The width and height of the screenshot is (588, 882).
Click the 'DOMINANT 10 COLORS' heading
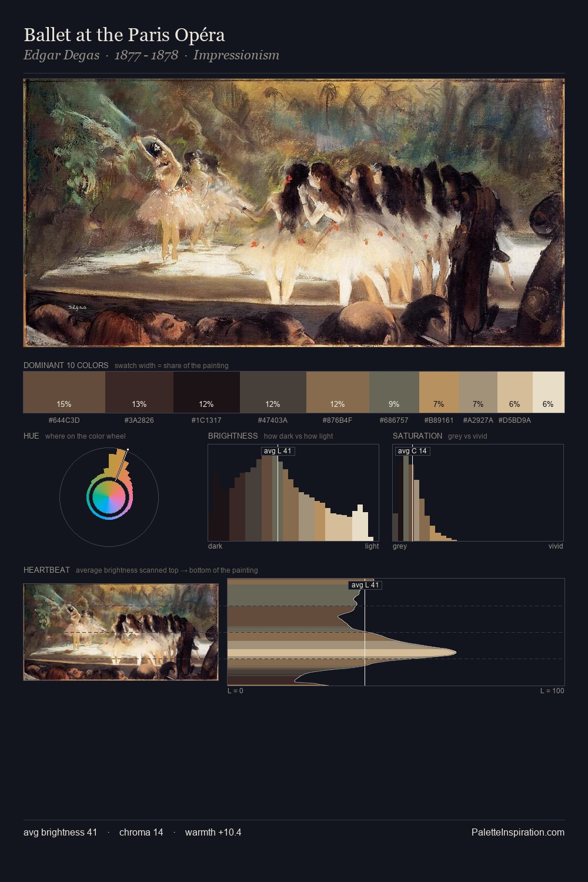click(66, 365)
